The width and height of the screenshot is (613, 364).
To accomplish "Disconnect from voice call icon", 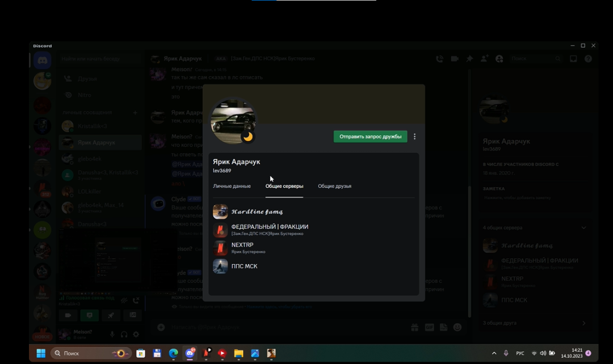I will click(x=136, y=300).
